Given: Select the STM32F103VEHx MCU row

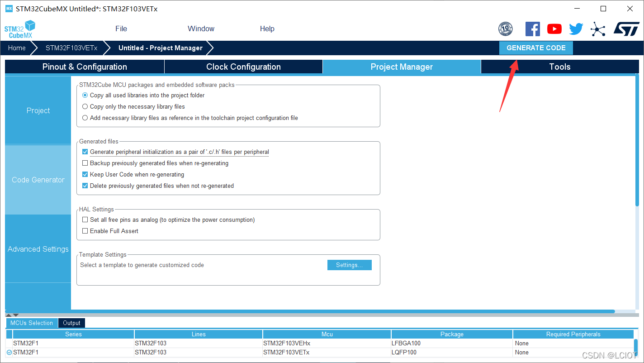Looking at the screenshot, I should pos(320,343).
